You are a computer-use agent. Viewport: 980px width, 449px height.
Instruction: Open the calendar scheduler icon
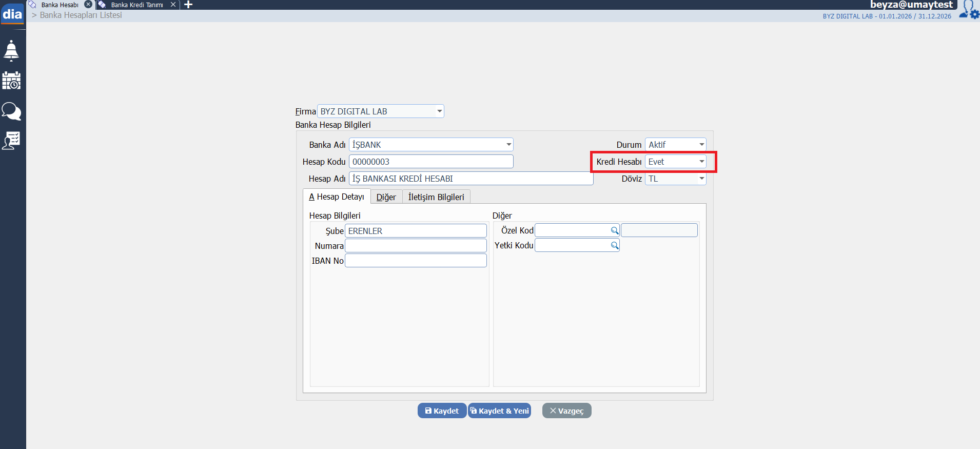tap(11, 81)
